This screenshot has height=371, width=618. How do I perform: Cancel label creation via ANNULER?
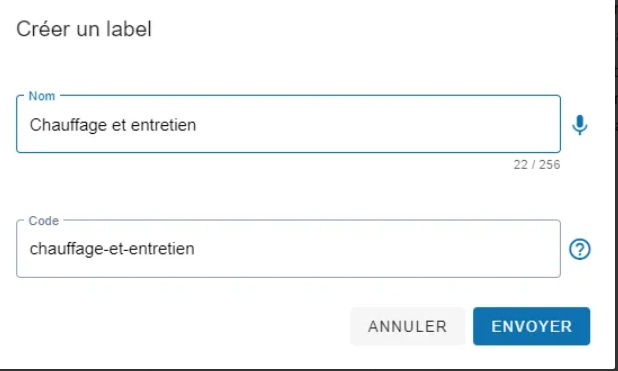408,326
